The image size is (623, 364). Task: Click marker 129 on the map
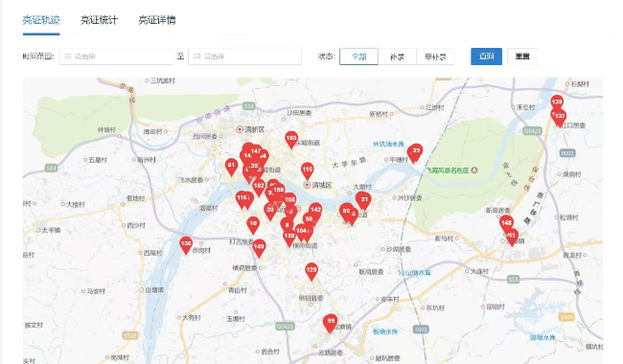click(x=311, y=271)
